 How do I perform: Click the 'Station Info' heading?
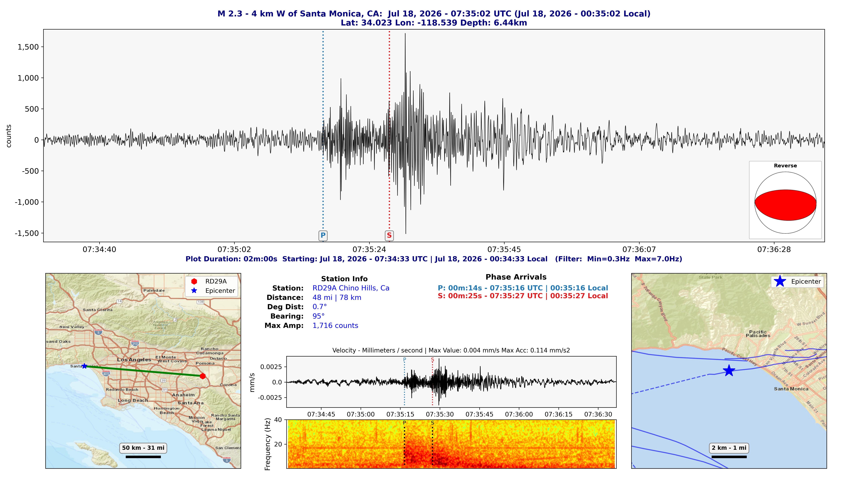tap(344, 279)
